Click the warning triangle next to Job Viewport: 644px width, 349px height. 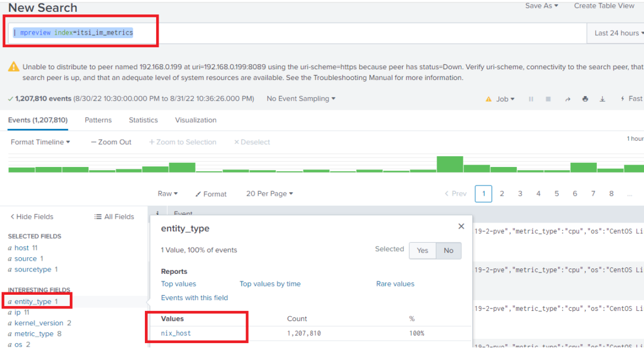click(489, 98)
